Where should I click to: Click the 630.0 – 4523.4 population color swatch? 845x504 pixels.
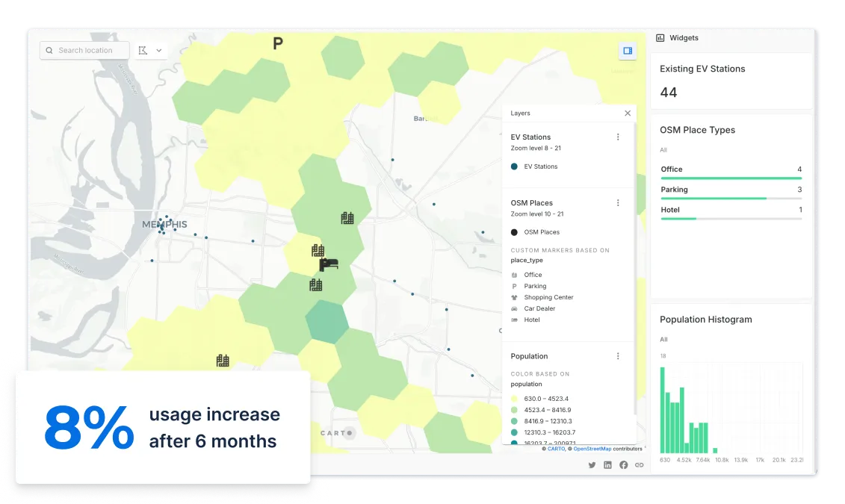514,399
